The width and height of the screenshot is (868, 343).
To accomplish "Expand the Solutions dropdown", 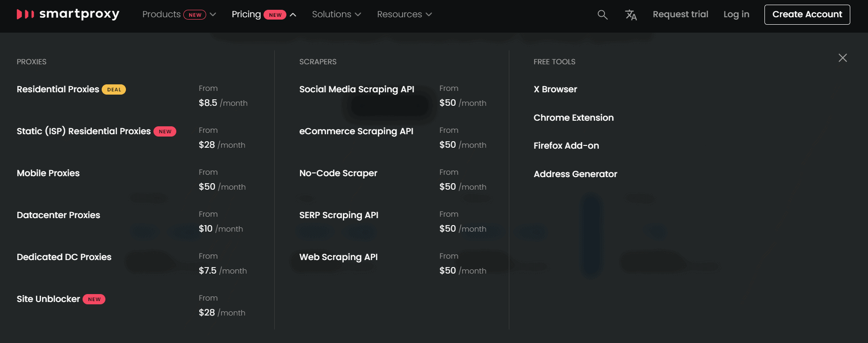I will coord(336,14).
